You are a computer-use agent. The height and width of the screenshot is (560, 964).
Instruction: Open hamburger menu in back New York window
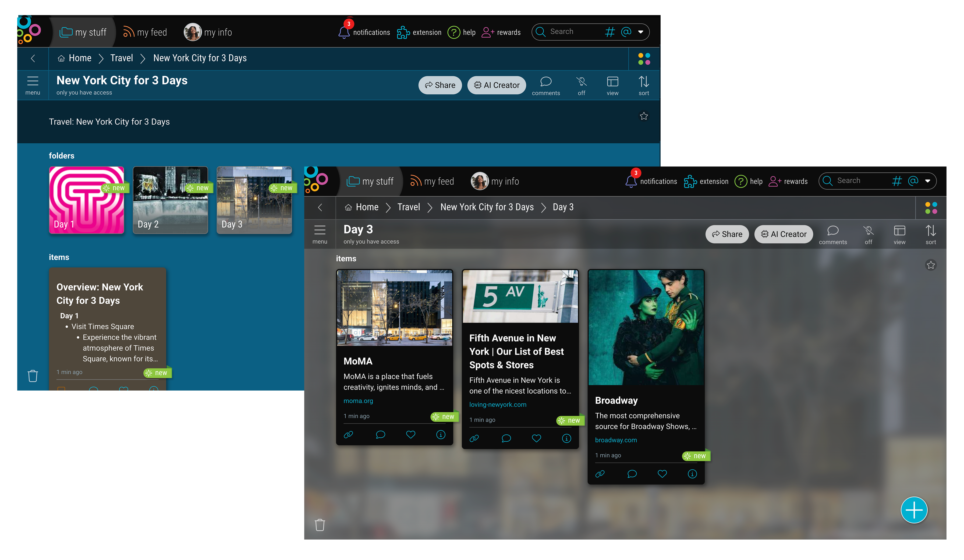pyautogui.click(x=33, y=85)
